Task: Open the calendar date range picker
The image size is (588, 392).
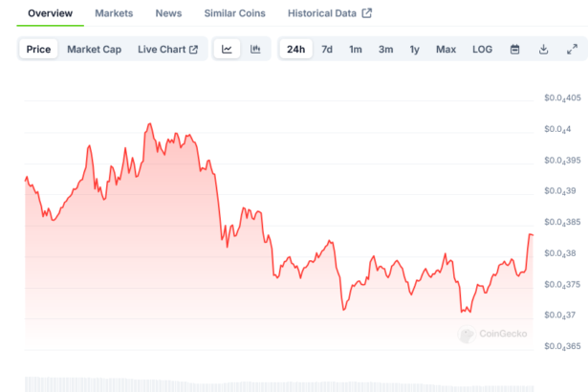Action: pos(514,49)
